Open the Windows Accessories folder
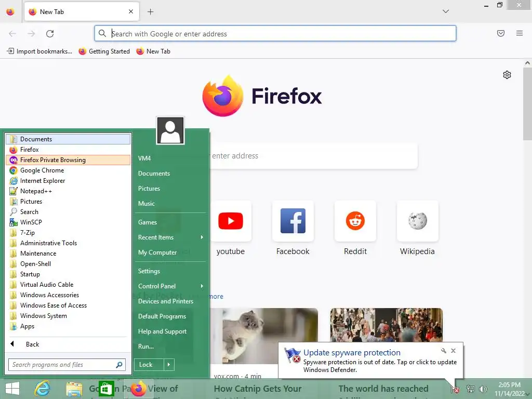The height and width of the screenshot is (399, 532). [68, 295]
